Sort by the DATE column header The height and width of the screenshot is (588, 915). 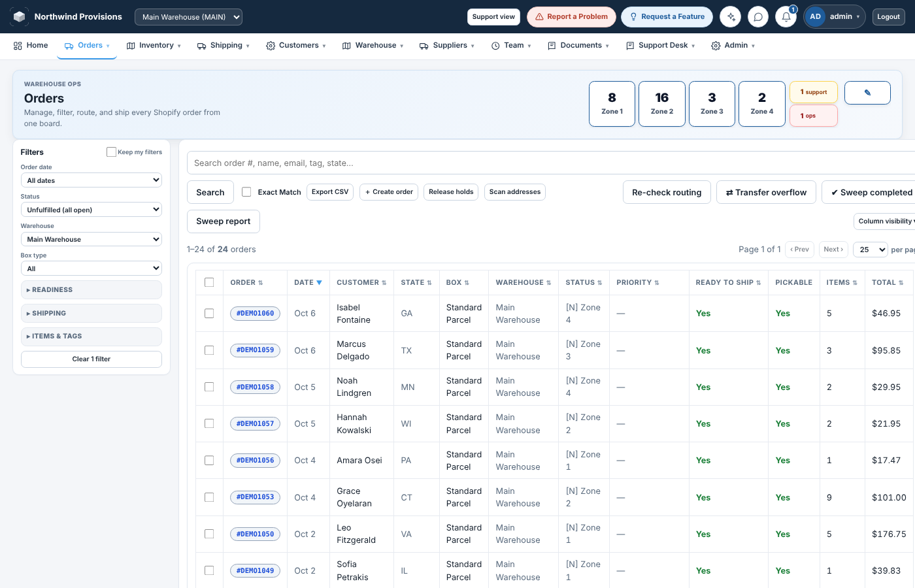coord(308,283)
